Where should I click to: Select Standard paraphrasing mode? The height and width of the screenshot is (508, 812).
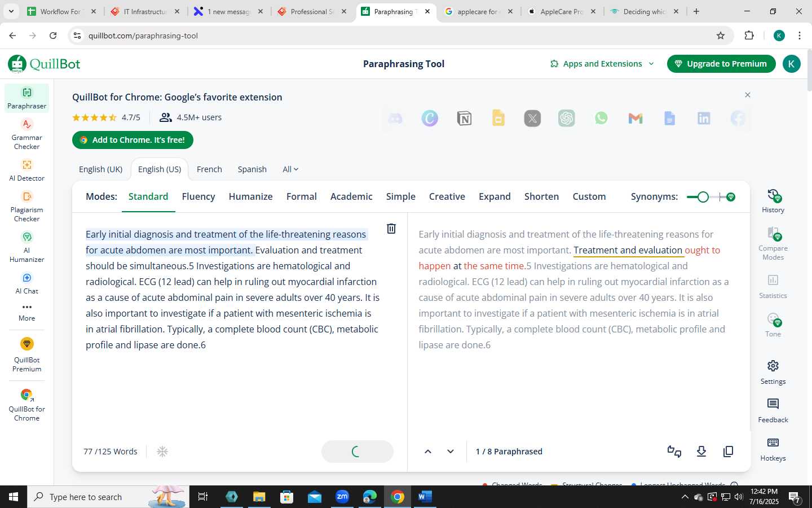[x=148, y=196]
